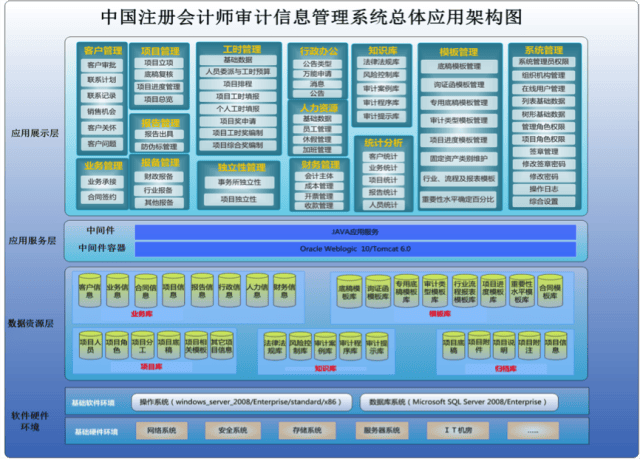Click the 项目进度模板库 cylinder
This screenshot has height=459, width=640.
493,291
